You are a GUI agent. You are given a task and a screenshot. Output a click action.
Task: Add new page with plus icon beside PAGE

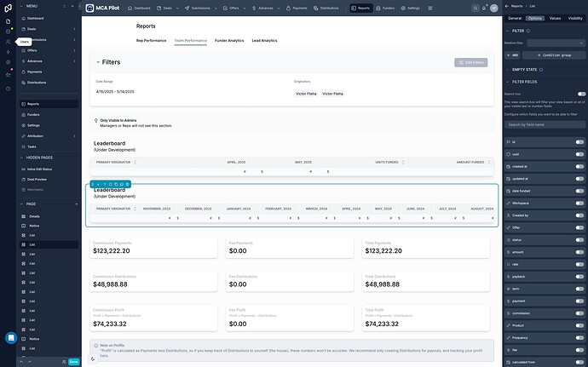click(76, 204)
